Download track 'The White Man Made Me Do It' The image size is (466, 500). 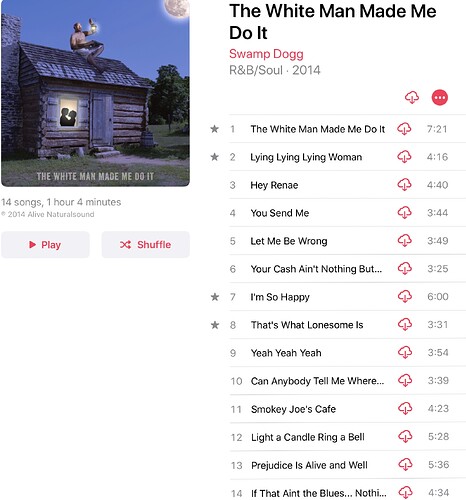pos(404,129)
